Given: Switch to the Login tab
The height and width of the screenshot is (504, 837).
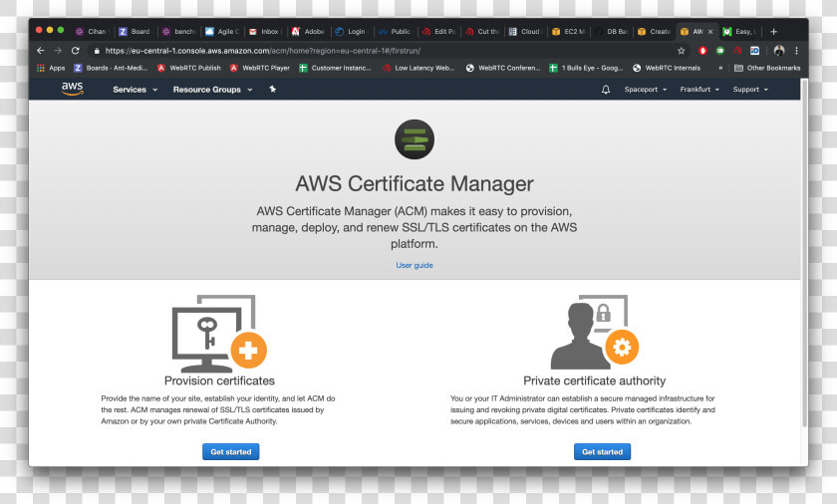Looking at the screenshot, I should tap(352, 32).
